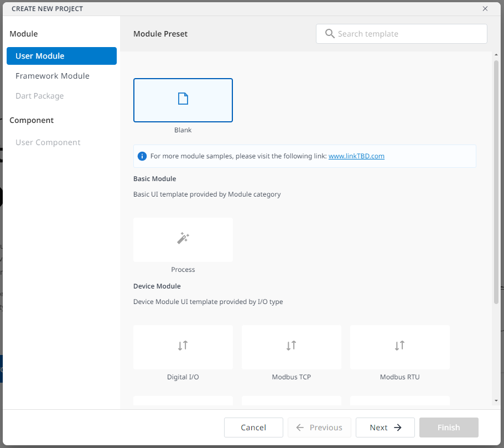
Task: Pick the Digital I/O device module
Action: pyautogui.click(x=183, y=347)
